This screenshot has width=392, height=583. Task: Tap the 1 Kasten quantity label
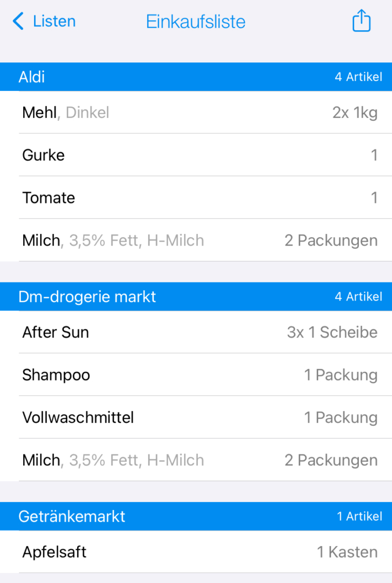coord(347,552)
